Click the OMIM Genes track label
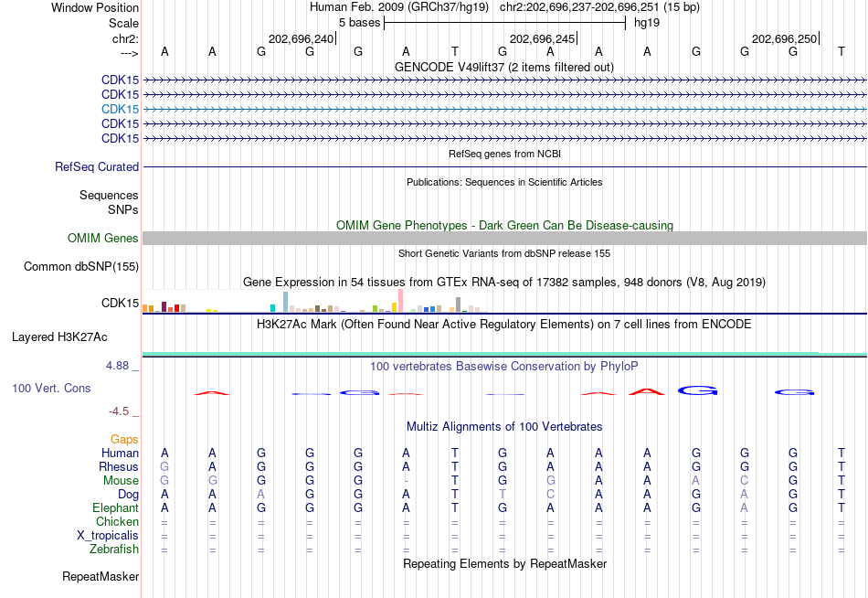 (103, 239)
